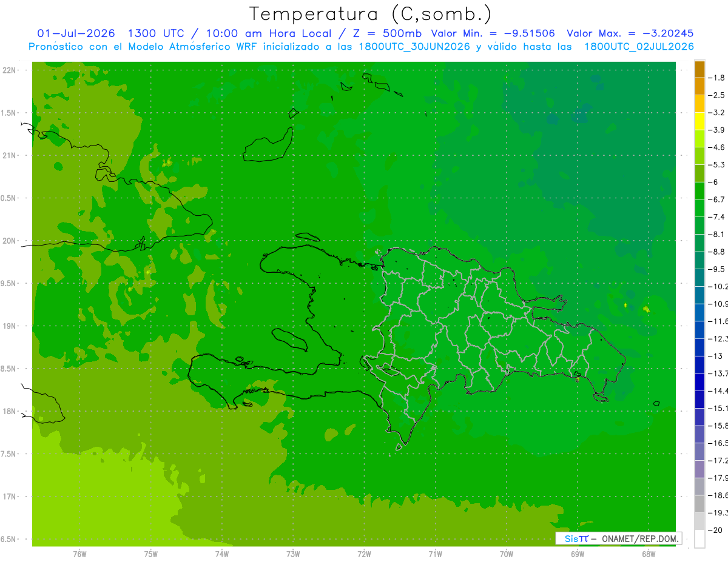The height and width of the screenshot is (562, 728).
Task: Click the '19N' latitude label
Action: point(9,327)
